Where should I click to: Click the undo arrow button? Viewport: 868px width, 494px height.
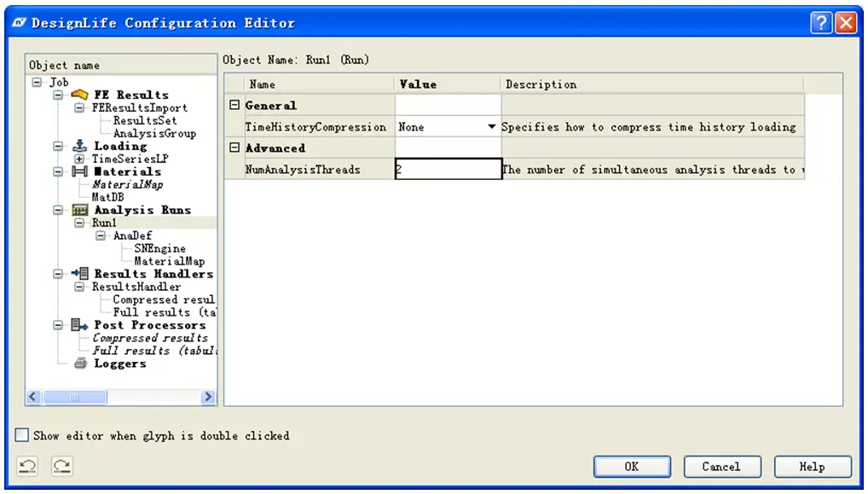tap(27, 466)
